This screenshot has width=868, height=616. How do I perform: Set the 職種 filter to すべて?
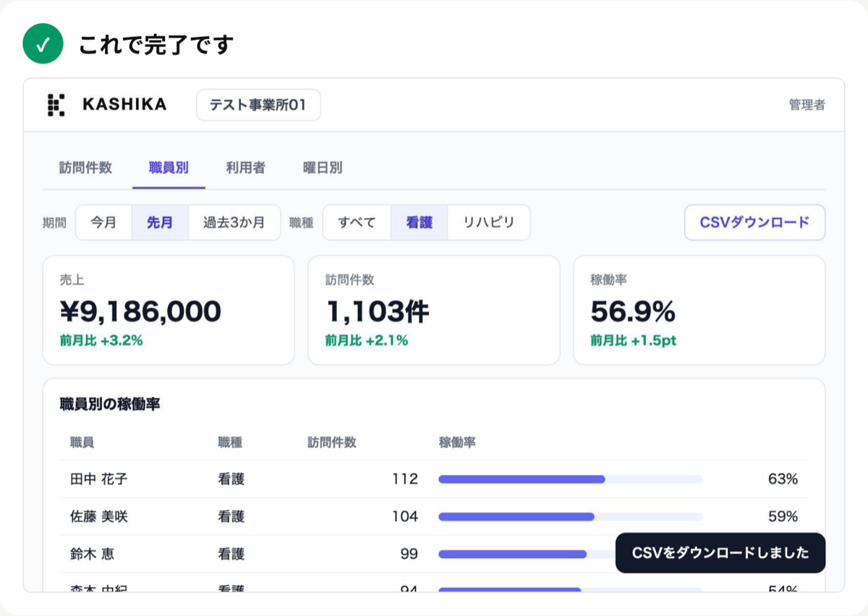[x=357, y=222]
